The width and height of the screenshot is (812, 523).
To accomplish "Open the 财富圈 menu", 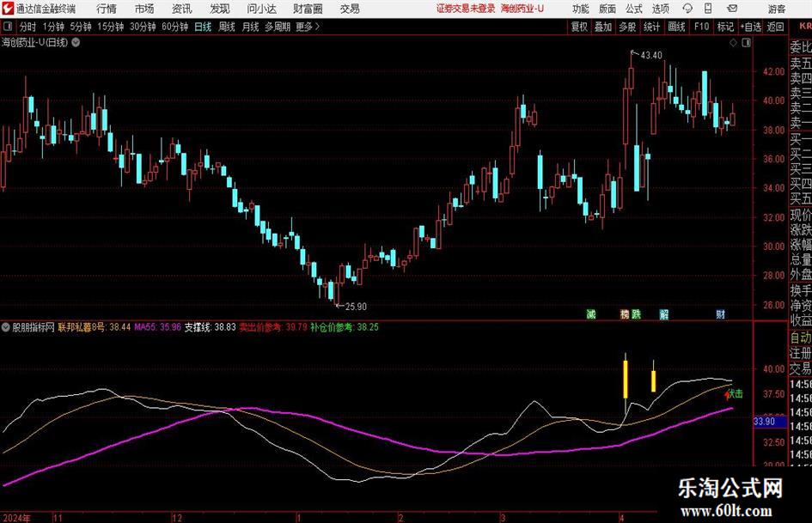I will pyautogui.click(x=308, y=9).
